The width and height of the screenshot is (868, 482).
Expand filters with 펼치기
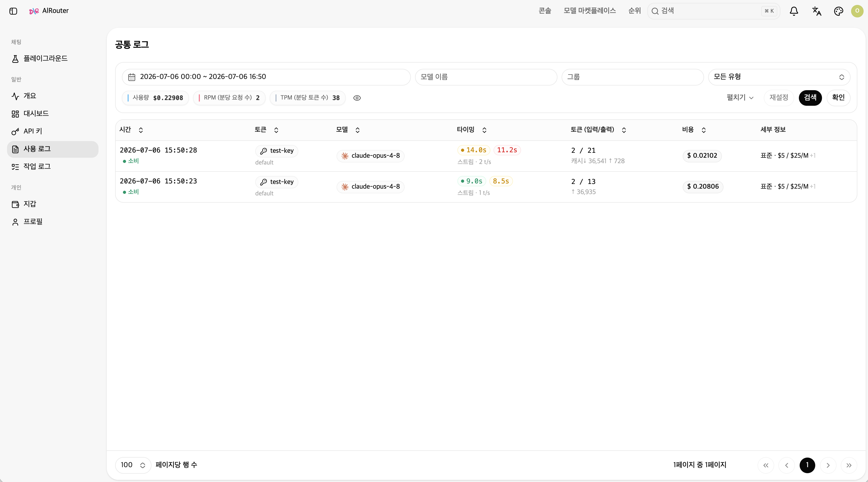coord(740,98)
